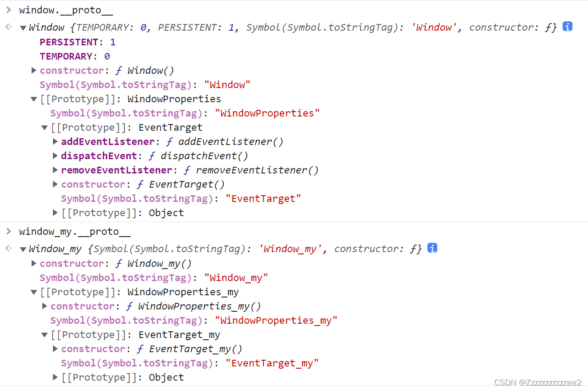This screenshot has width=588, height=390.
Task: Click the removeEventListener property name
Action: pyautogui.click(x=117, y=170)
